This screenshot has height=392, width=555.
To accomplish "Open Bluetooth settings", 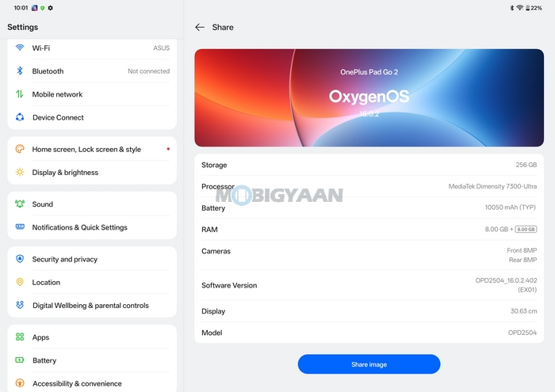I will point(92,71).
